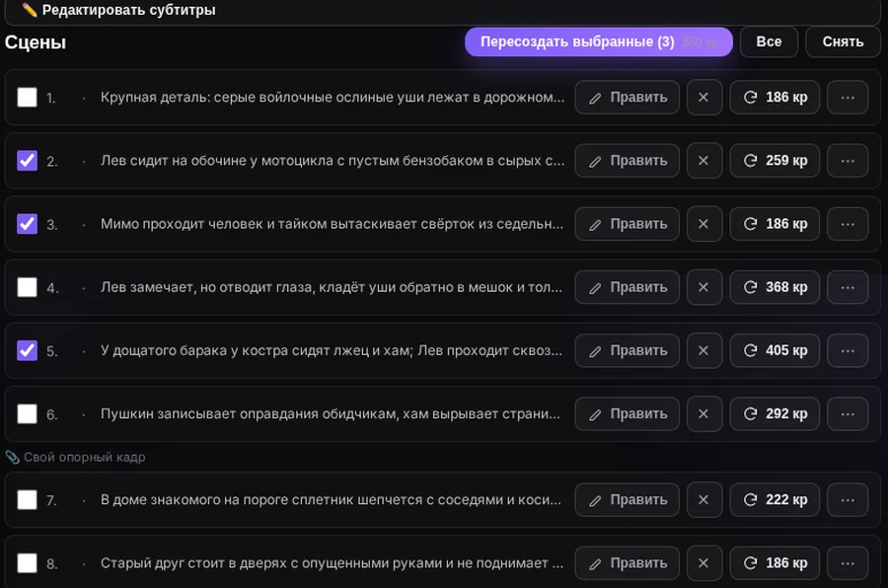This screenshot has height=588, width=888.
Task: Show the ellipsis menu for scene 8
Action: point(848,563)
